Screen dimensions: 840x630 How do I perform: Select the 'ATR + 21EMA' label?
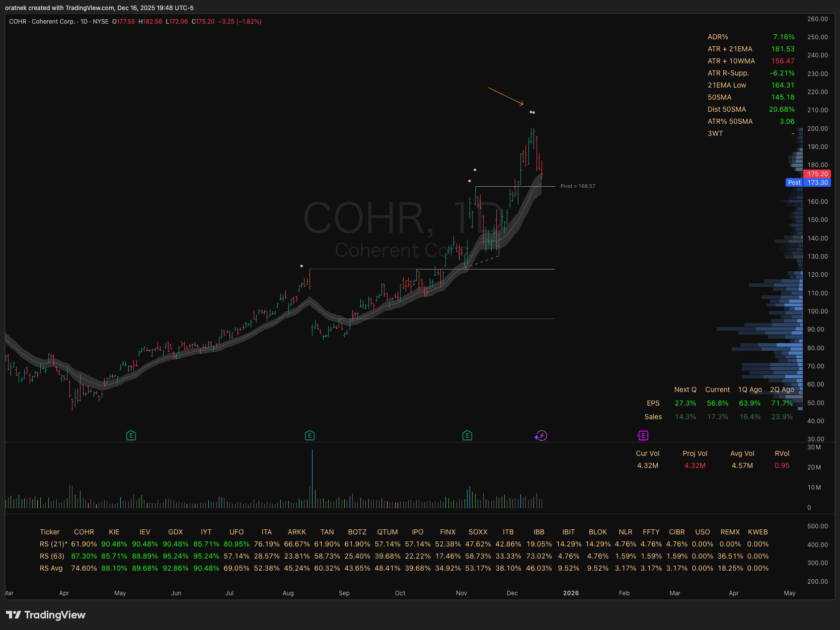tap(730, 49)
